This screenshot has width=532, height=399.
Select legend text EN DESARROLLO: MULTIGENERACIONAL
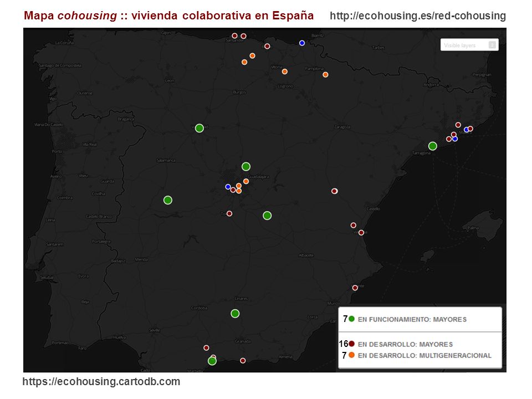(424, 356)
